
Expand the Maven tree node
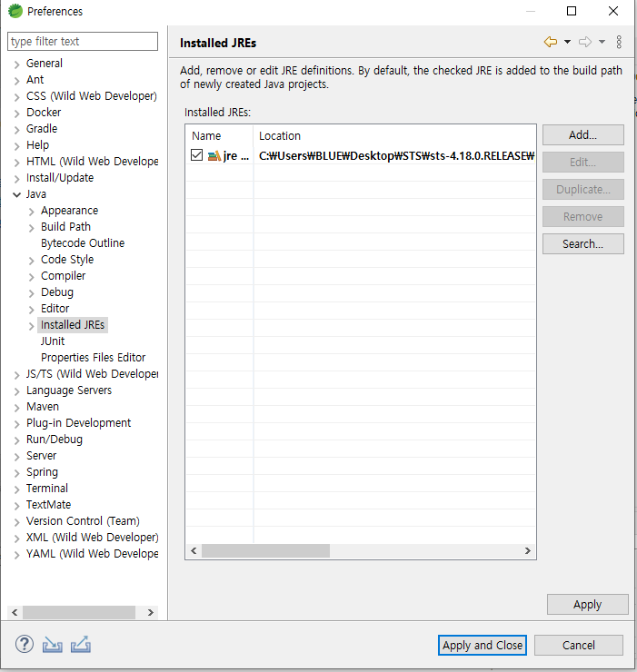pyautogui.click(x=16, y=408)
